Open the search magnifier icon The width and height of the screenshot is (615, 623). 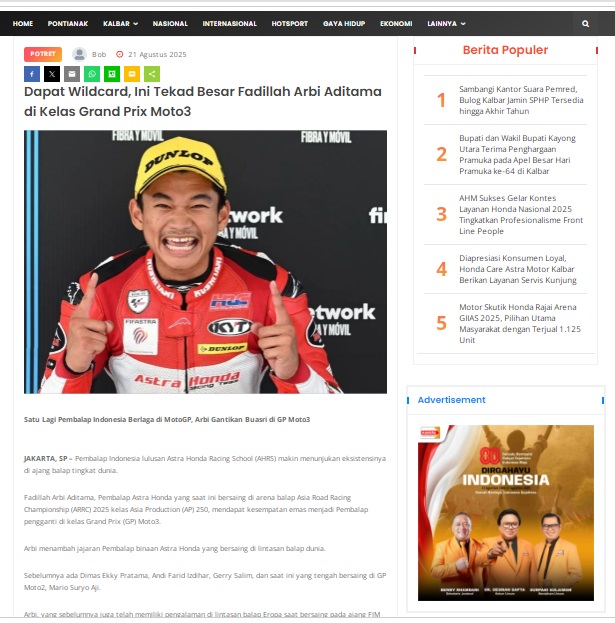click(585, 24)
